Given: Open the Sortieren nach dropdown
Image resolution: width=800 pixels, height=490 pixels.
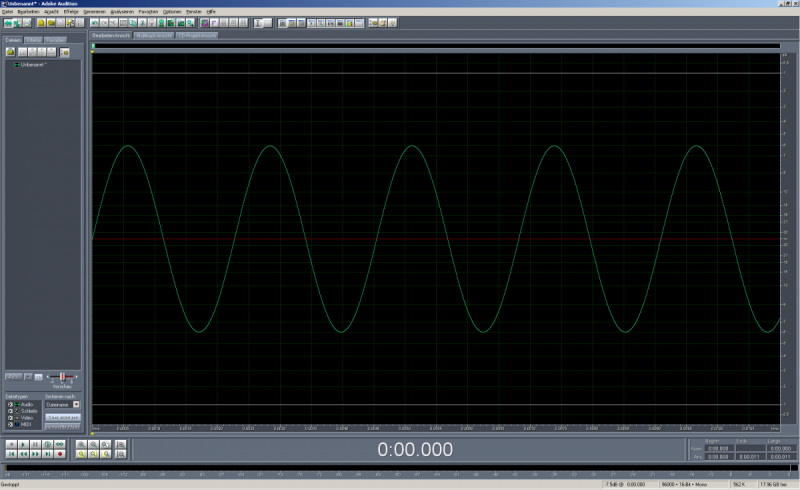Looking at the screenshot, I should [x=76, y=404].
